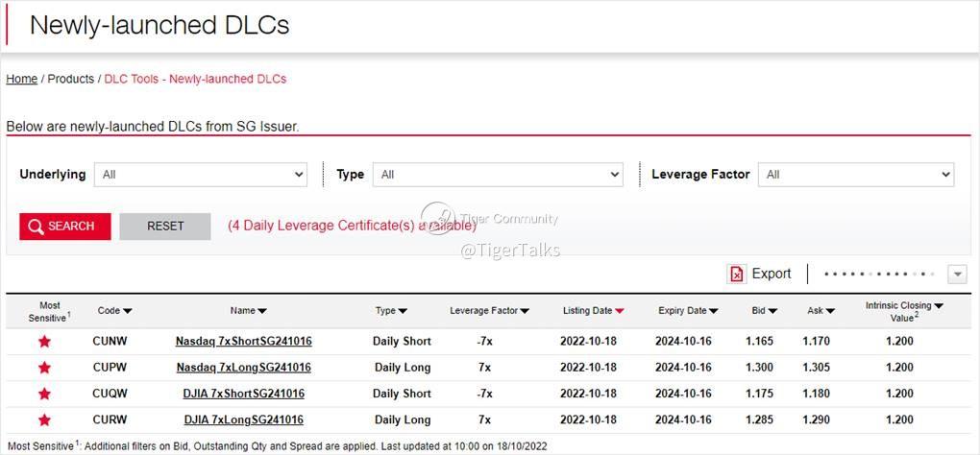Click bid value 1.300
The image size is (980, 455).
(x=759, y=368)
